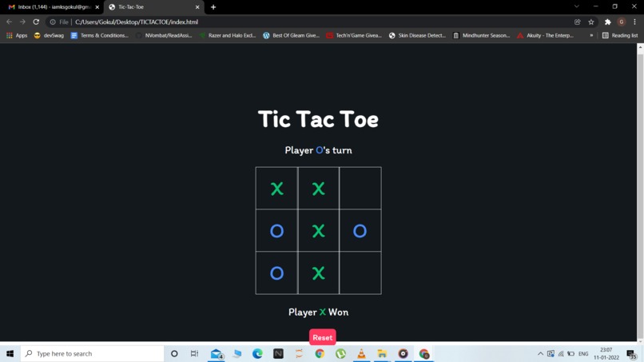Open the Skin Disease Detect bookmark
This screenshot has height=362, width=644.
coord(417,35)
